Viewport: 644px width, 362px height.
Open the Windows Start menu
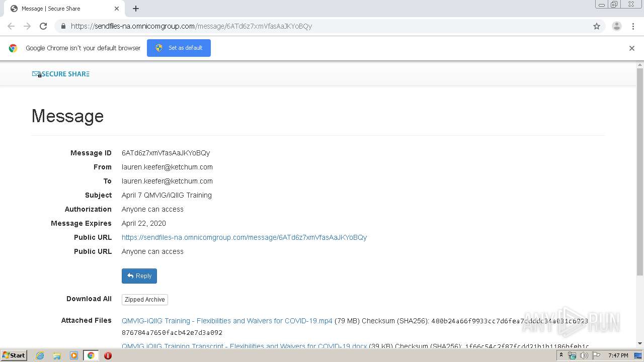tap(14, 355)
